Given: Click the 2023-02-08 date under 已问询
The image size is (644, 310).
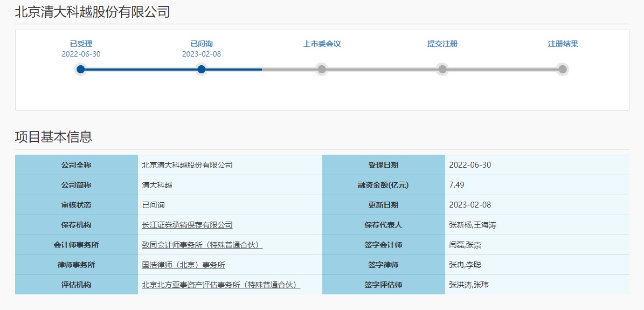Looking at the screenshot, I should pyautogui.click(x=202, y=54).
